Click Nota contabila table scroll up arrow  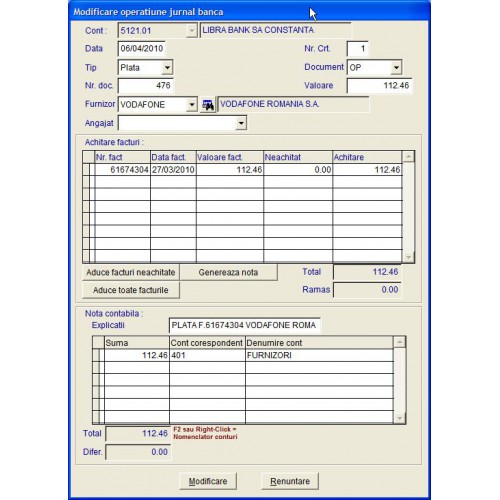[399, 342]
